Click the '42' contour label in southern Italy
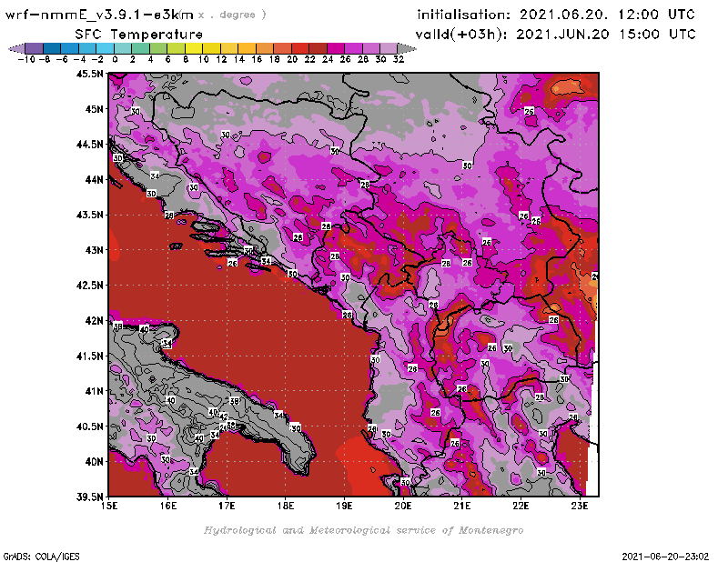This screenshot has height=562, width=728. tap(224, 416)
